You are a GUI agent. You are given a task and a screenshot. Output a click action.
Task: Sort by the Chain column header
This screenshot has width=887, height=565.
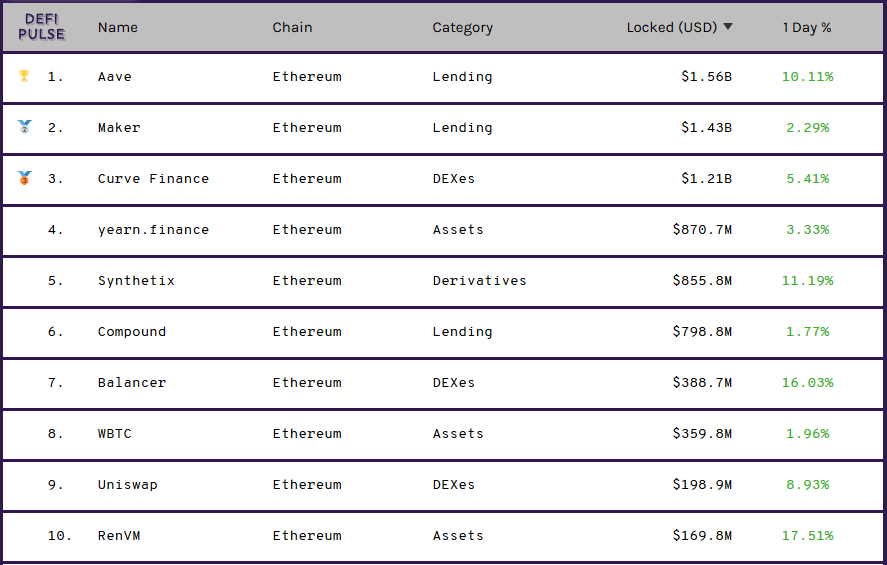(292, 27)
